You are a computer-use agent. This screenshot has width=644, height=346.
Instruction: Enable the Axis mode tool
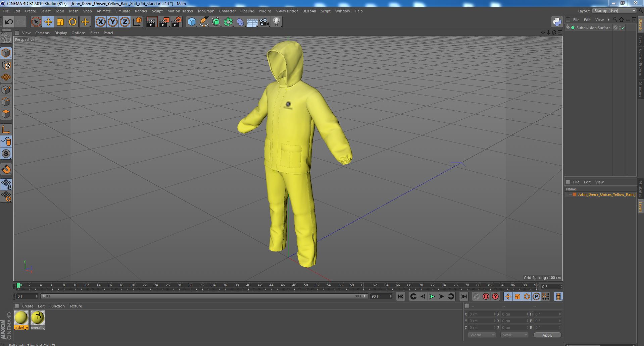[6, 129]
